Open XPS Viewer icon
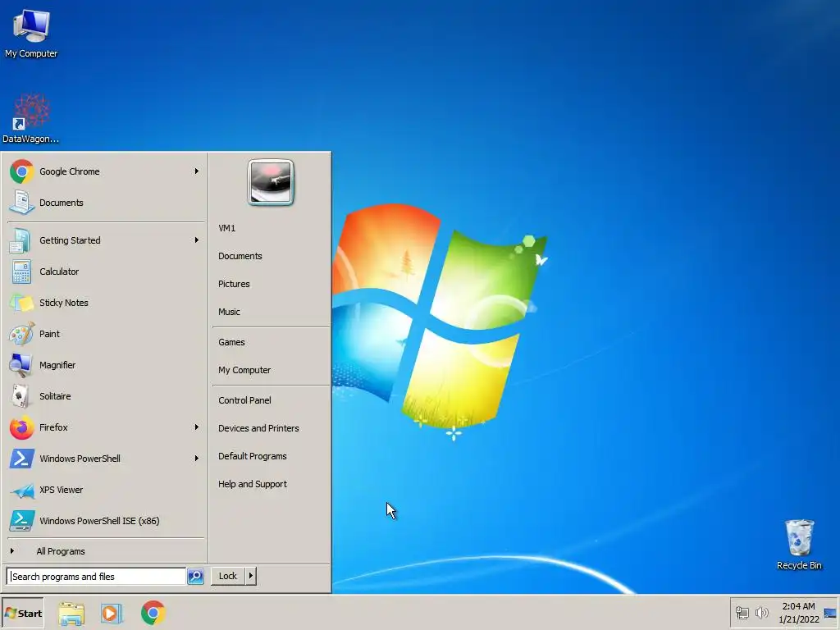The height and width of the screenshot is (630, 840). 21,490
